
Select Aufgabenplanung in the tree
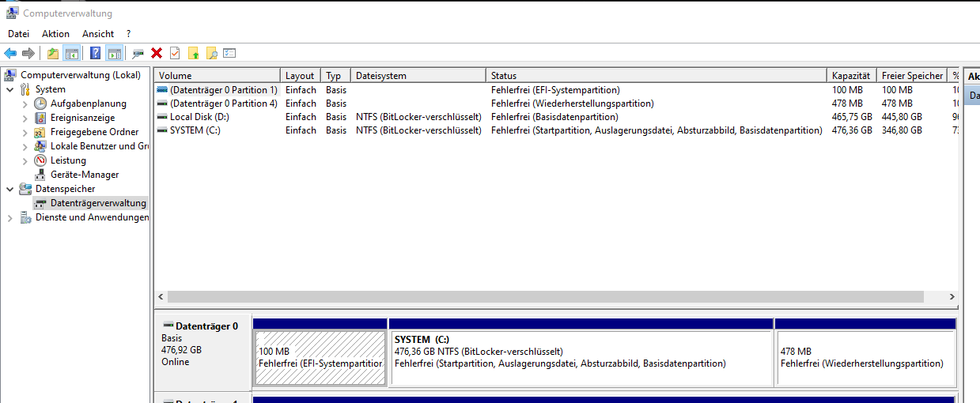pyautogui.click(x=89, y=104)
